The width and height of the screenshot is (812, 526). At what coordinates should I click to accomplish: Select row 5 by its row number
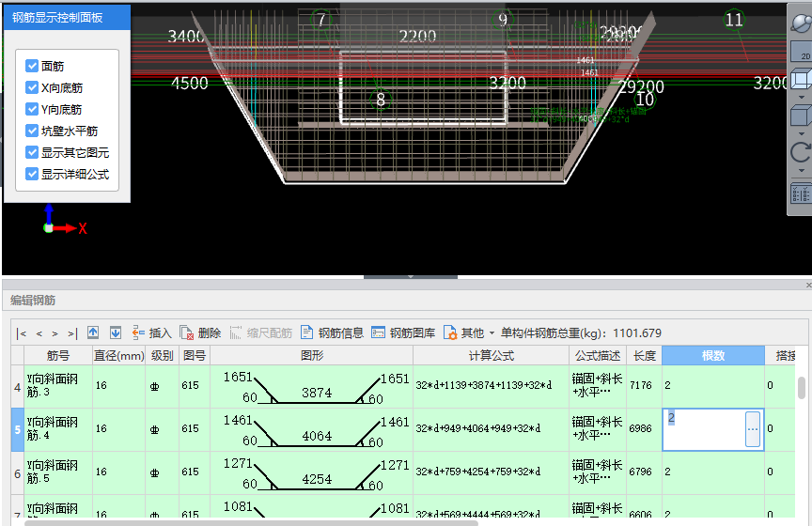pyautogui.click(x=17, y=429)
